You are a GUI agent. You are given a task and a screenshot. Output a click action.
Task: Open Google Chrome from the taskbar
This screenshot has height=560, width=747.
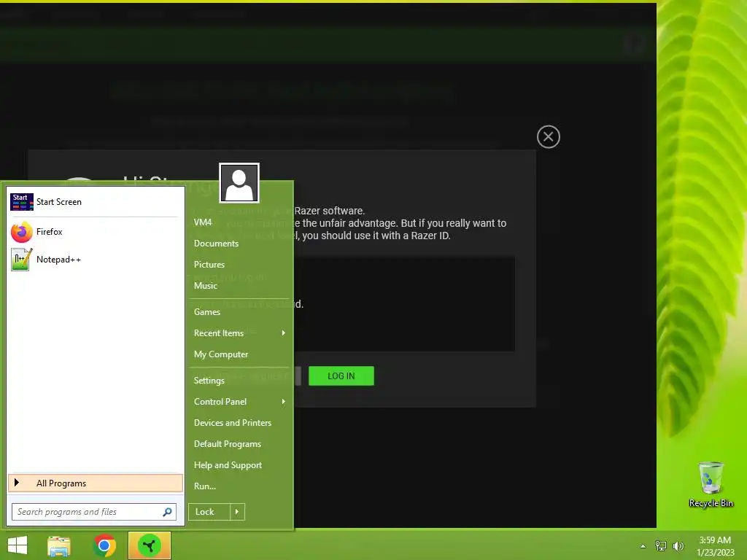104,545
